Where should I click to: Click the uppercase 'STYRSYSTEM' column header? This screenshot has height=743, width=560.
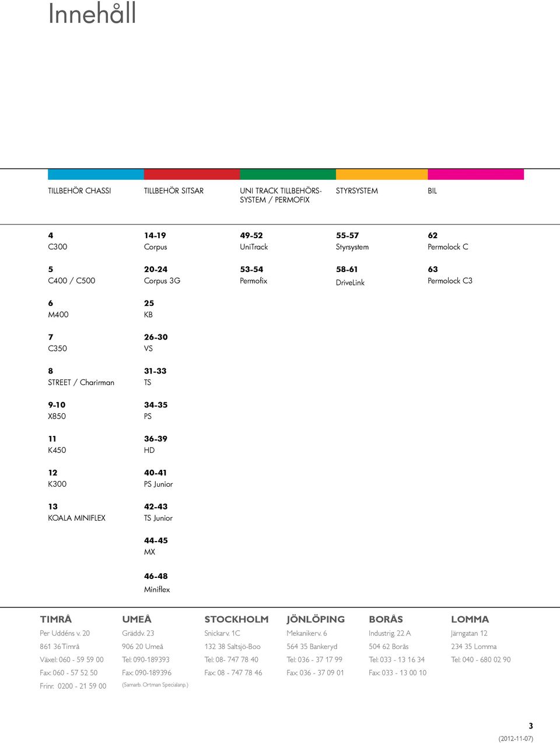pyautogui.click(x=357, y=191)
